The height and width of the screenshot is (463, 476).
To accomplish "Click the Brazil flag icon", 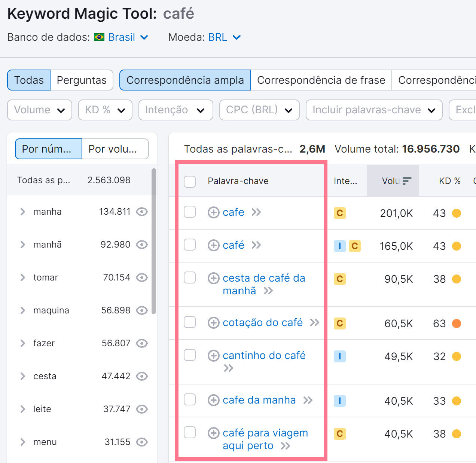I will click(100, 37).
